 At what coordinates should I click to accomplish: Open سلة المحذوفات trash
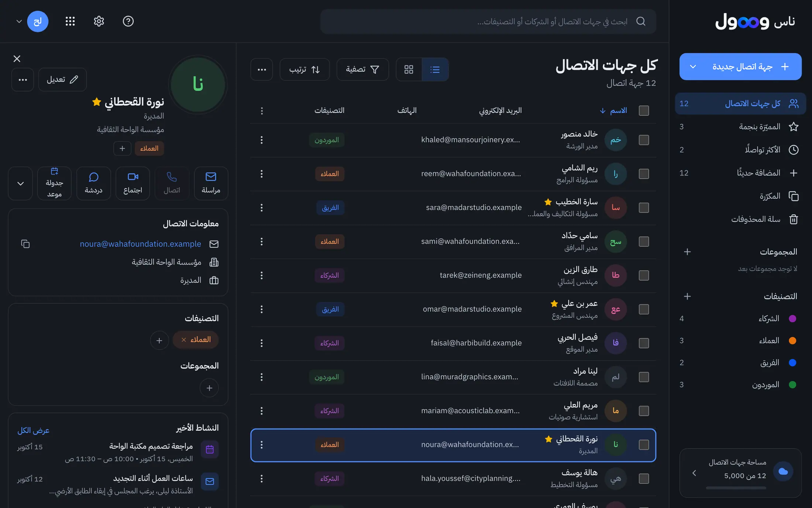click(740, 219)
